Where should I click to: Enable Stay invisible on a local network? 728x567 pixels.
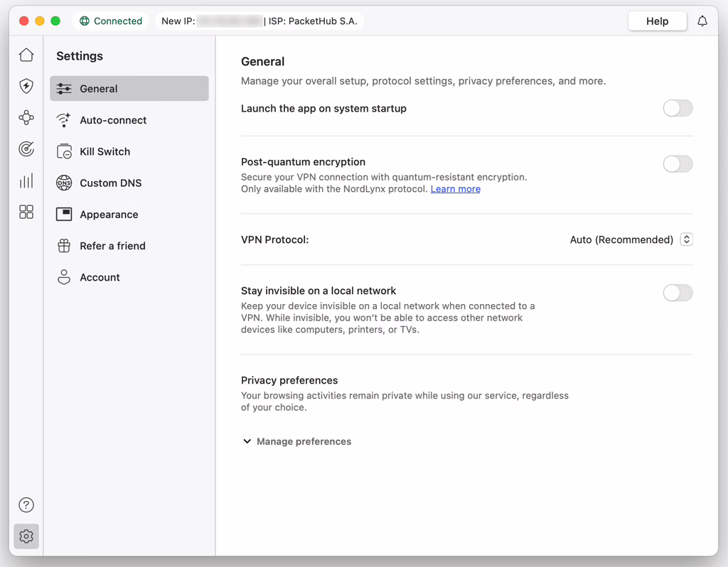point(678,293)
